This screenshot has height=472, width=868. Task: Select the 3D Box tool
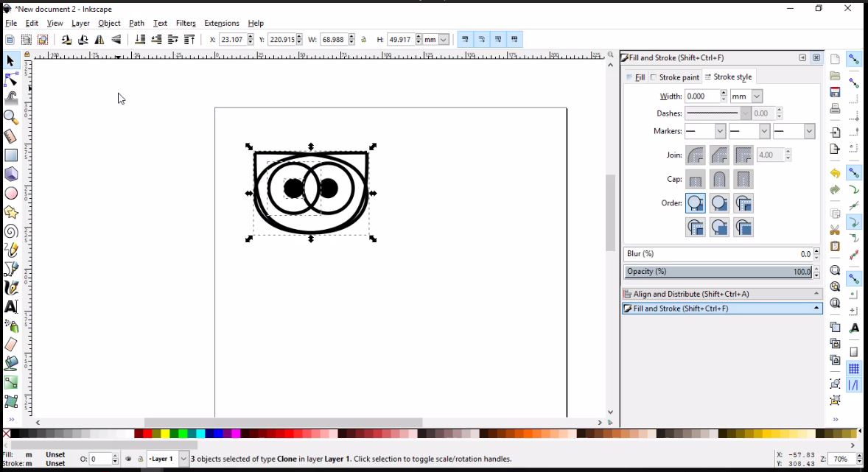click(x=10, y=175)
